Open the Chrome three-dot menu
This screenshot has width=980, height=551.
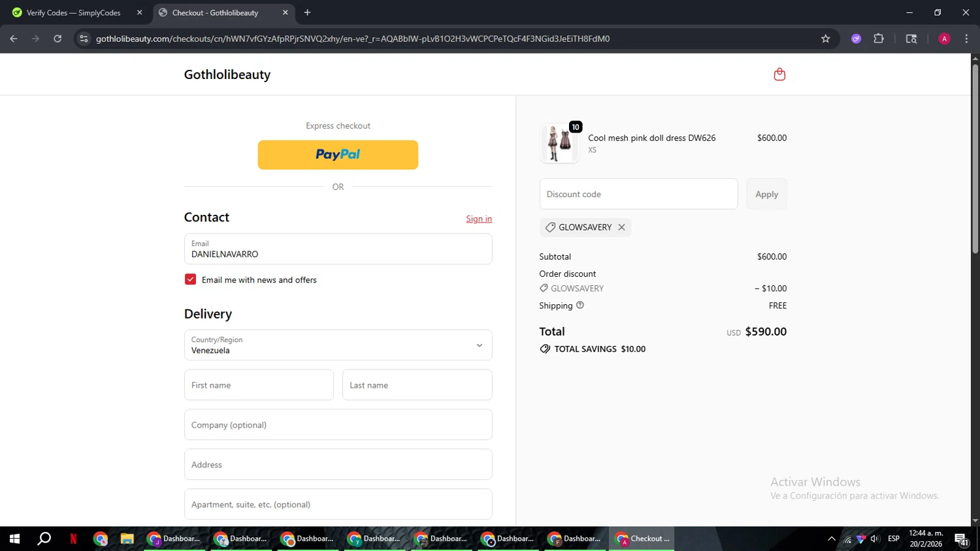pos(966,39)
